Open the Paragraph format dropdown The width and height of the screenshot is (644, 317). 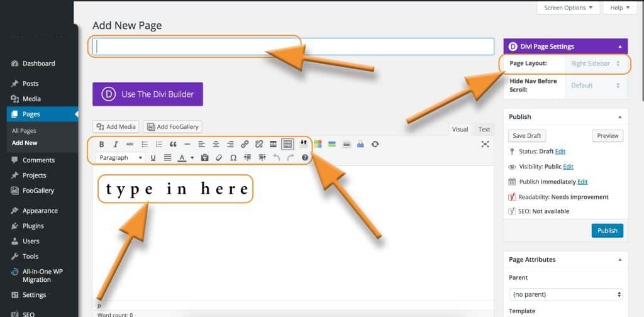point(120,158)
